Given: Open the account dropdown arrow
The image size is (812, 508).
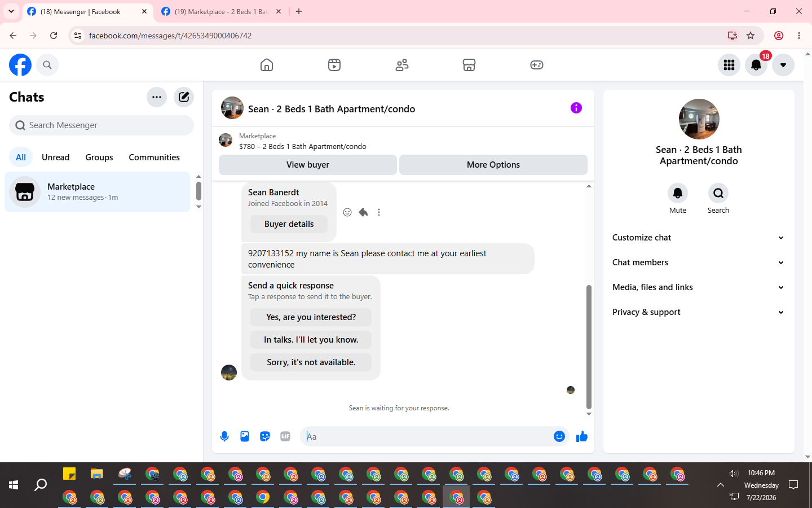Looking at the screenshot, I should (x=783, y=65).
